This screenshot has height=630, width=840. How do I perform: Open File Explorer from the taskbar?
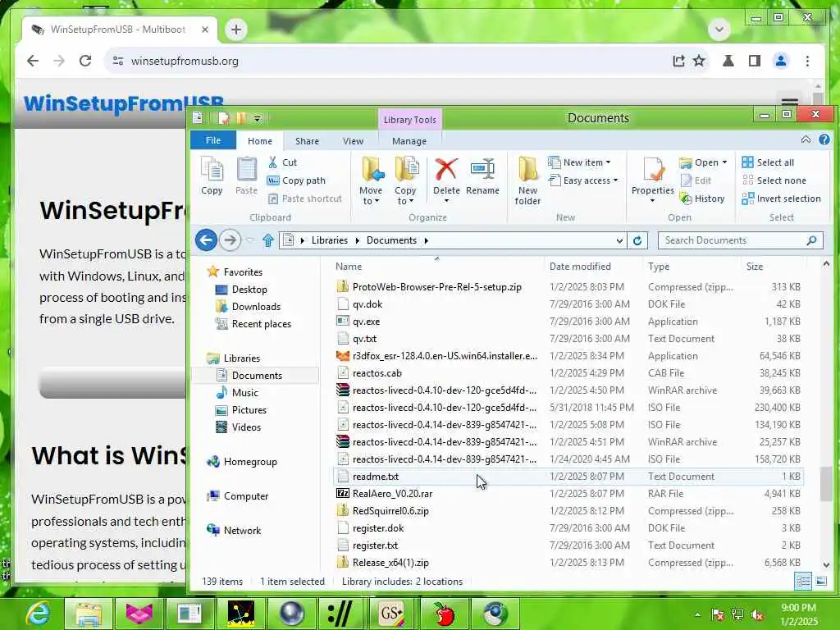[89, 614]
